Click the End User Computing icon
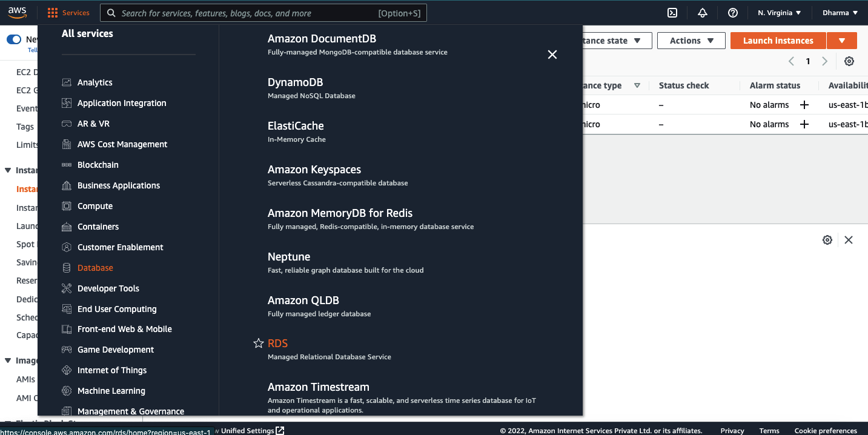This screenshot has width=868, height=435. (x=67, y=309)
